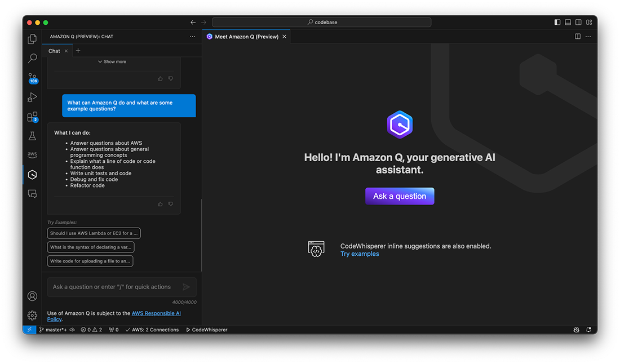Click the 'What I can do:' heading
Image resolution: width=620 pixels, height=364 pixels.
(x=72, y=133)
